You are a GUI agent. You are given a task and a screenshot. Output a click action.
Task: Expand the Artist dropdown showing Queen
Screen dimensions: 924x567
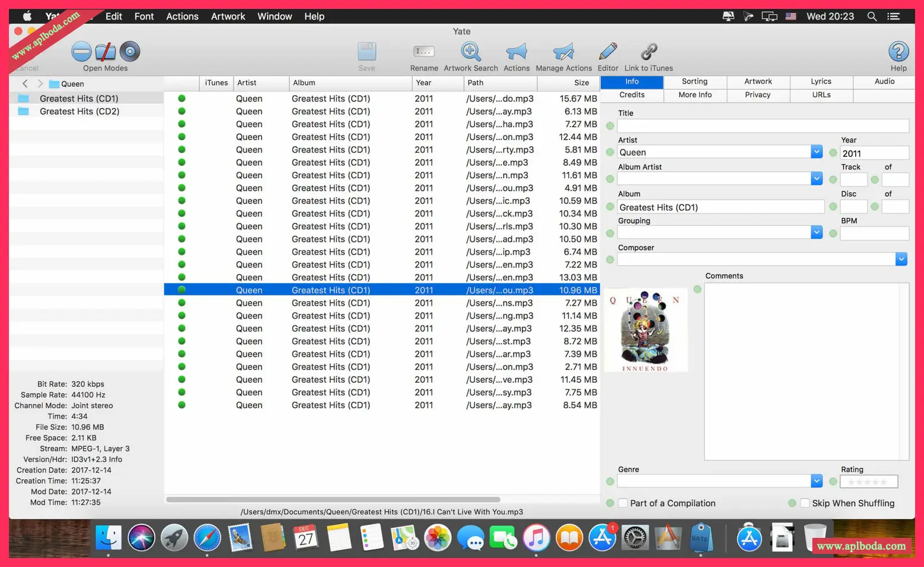[x=817, y=152]
